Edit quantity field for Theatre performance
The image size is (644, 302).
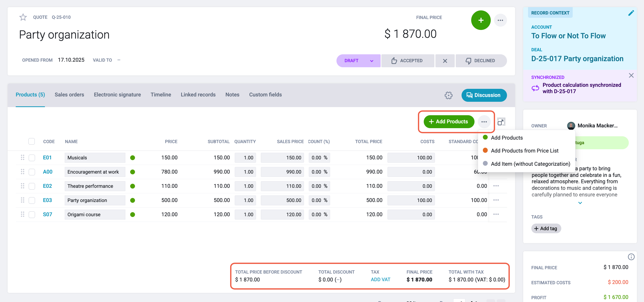pos(245,186)
